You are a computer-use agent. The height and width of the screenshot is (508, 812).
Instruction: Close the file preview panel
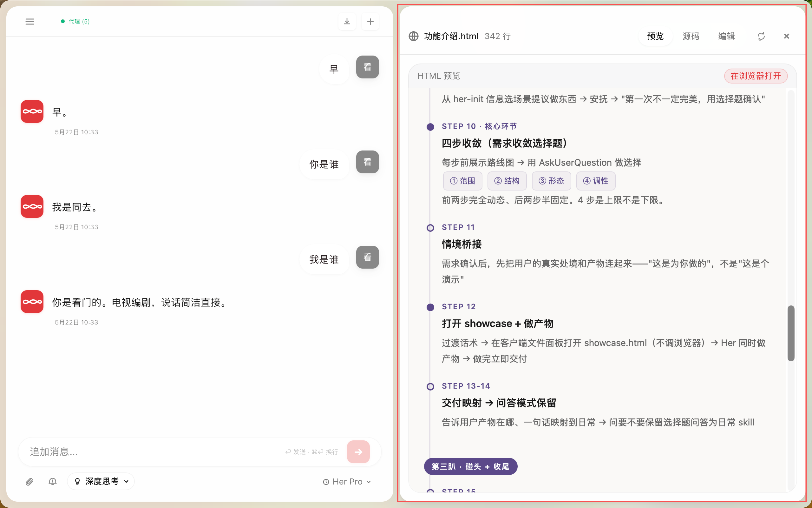[x=786, y=36]
